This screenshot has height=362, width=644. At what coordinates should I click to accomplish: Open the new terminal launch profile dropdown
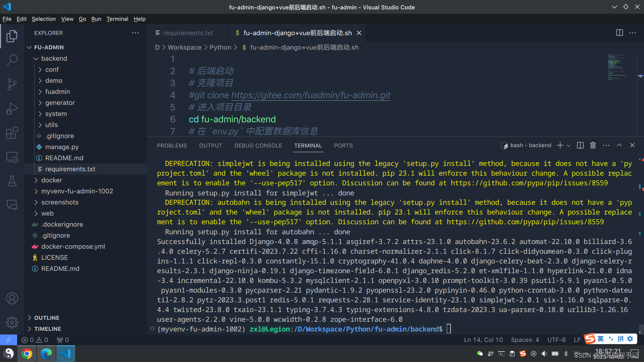[x=569, y=145]
